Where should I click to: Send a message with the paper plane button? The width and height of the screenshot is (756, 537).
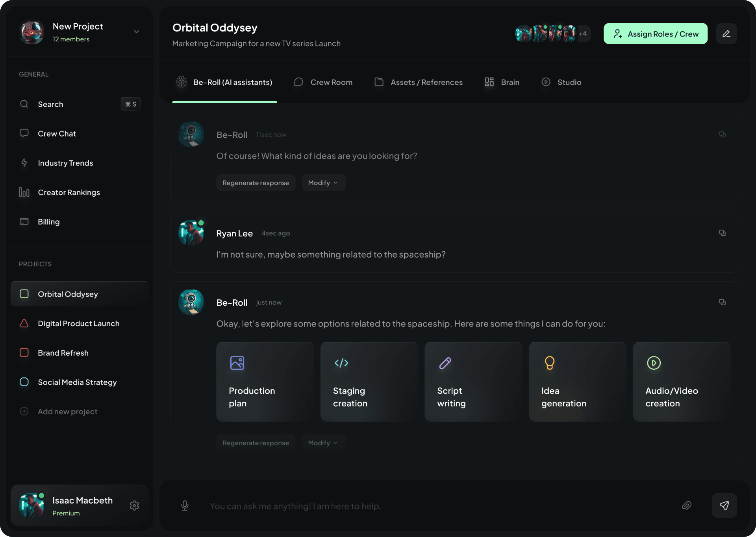click(x=725, y=506)
